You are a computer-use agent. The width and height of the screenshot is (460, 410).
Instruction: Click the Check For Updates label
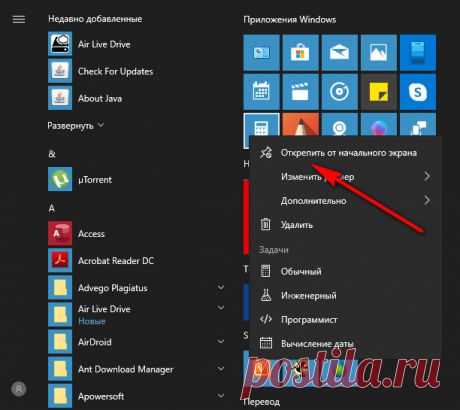(115, 71)
